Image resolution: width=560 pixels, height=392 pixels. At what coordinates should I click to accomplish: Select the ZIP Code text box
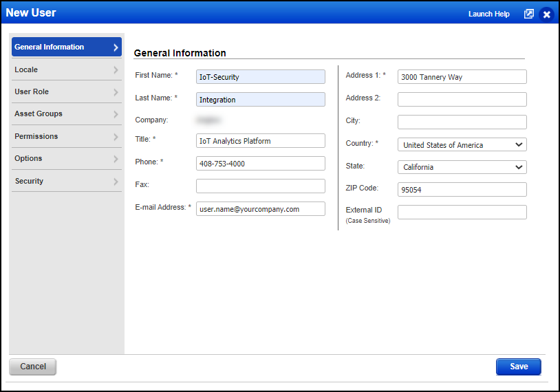tap(462, 189)
